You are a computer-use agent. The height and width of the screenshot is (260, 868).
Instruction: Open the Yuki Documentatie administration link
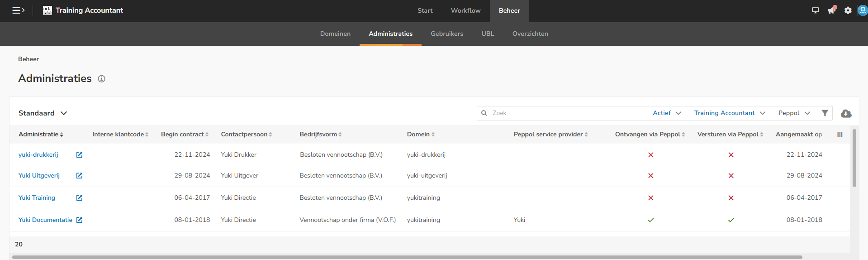tap(45, 220)
